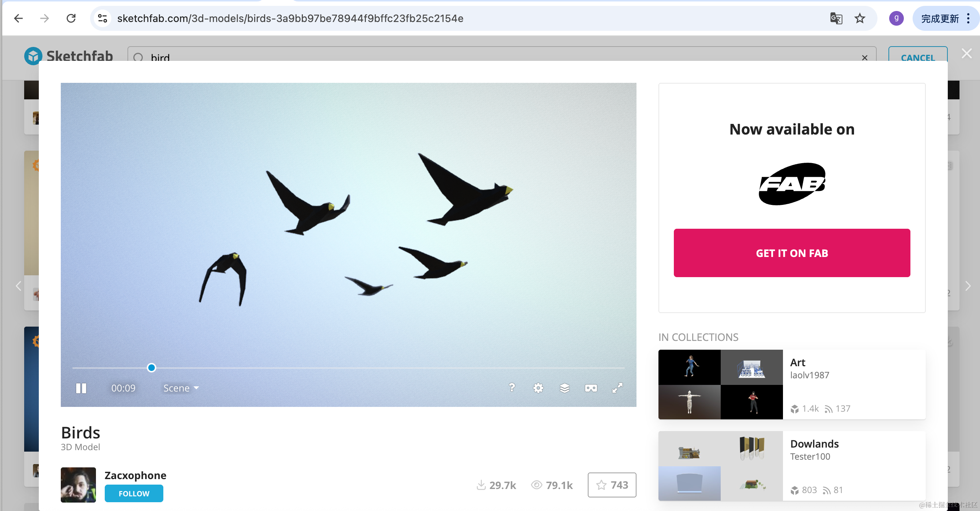
Task: Open the Chrome three-dot menu
Action: pos(968,18)
